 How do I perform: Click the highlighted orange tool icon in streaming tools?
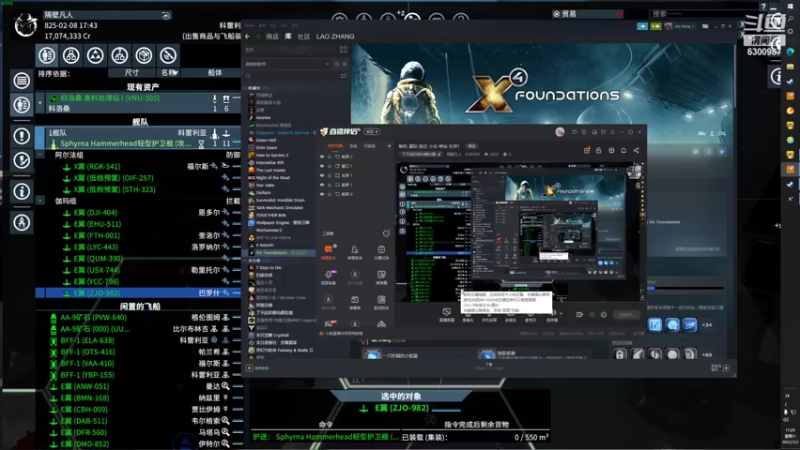tap(329, 249)
